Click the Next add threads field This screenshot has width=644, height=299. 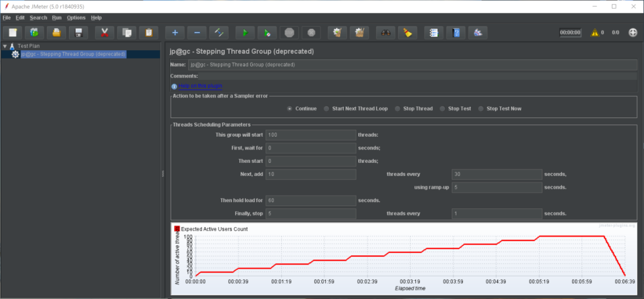click(x=311, y=174)
